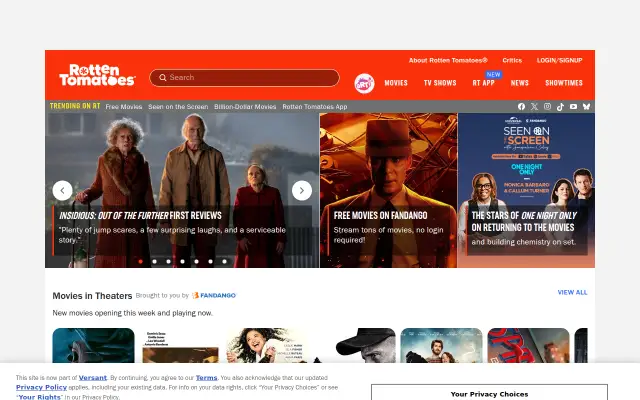Open the poster with laughing woman

point(267,345)
